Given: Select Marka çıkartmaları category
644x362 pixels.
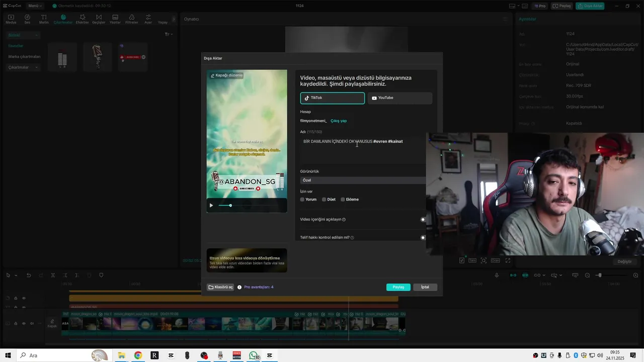Looking at the screenshot, I should 24,56.
